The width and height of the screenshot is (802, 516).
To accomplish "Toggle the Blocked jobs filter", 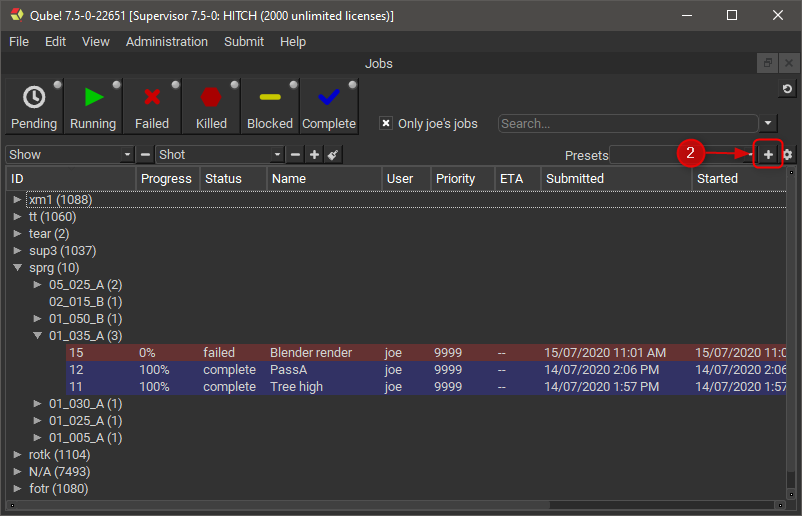I will coord(270,106).
